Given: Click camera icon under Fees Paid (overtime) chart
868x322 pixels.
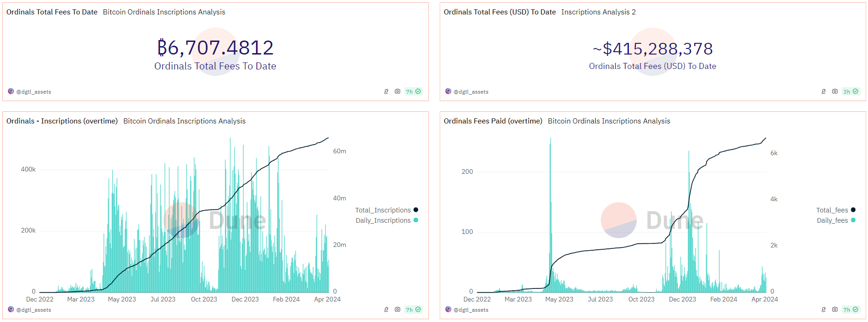Looking at the screenshot, I should pos(834,309).
